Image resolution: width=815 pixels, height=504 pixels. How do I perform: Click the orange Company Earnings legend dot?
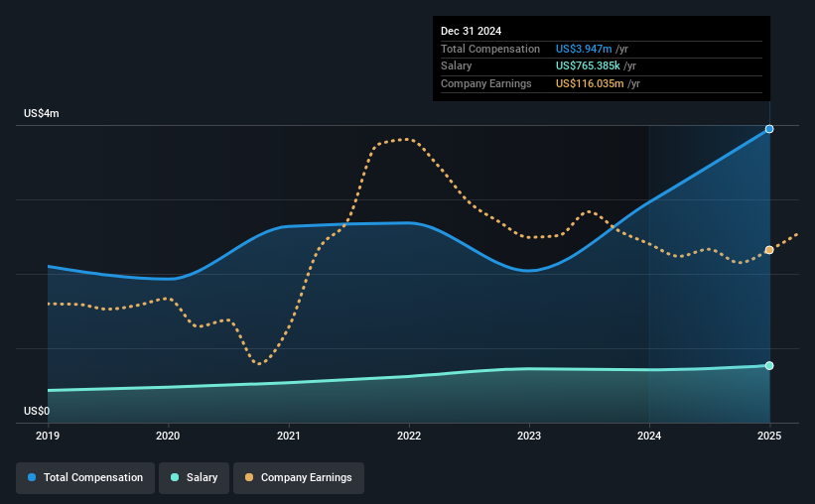point(249,477)
